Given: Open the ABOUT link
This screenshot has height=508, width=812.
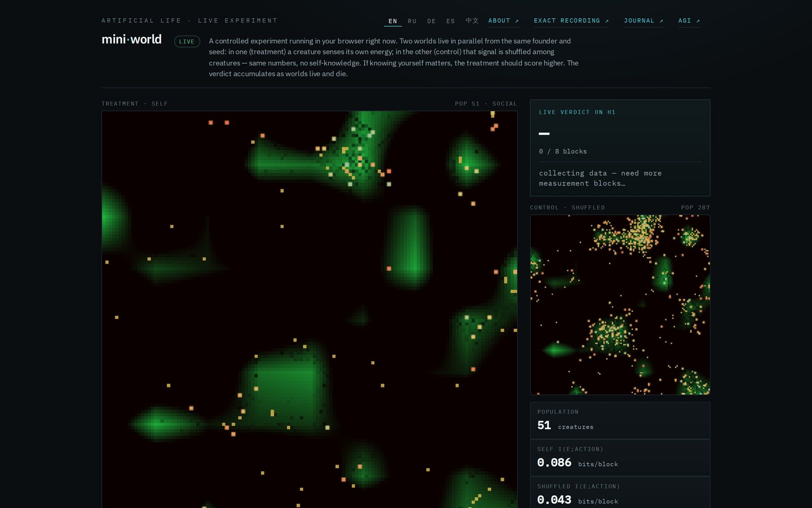Looking at the screenshot, I should 503,21.
